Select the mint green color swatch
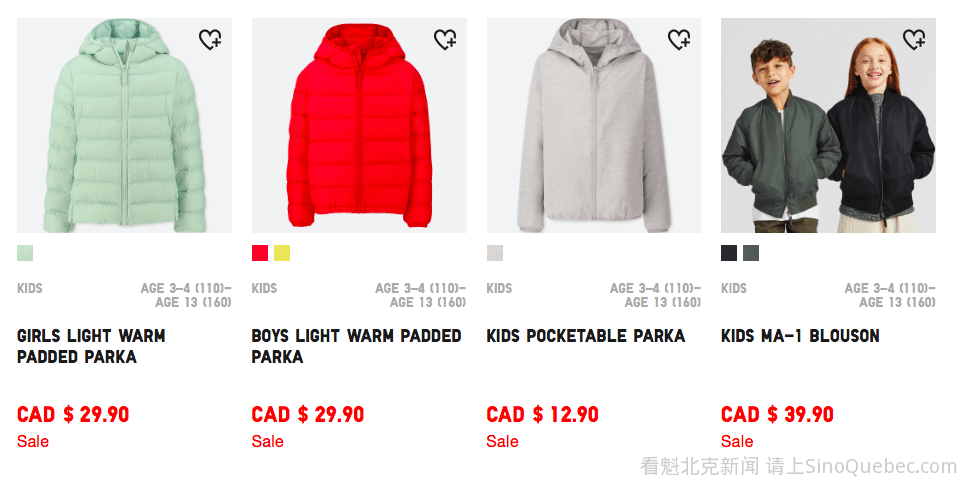This screenshot has width=961, height=482. click(25, 253)
